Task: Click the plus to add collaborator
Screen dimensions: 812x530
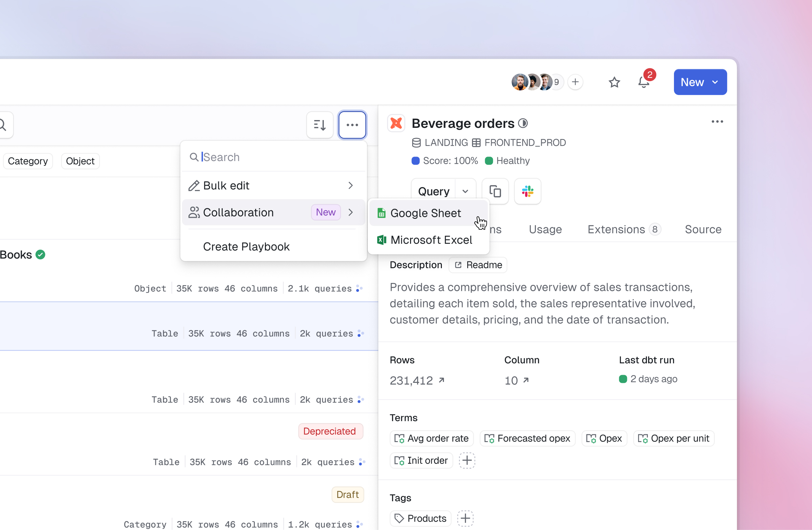Action: tap(575, 82)
